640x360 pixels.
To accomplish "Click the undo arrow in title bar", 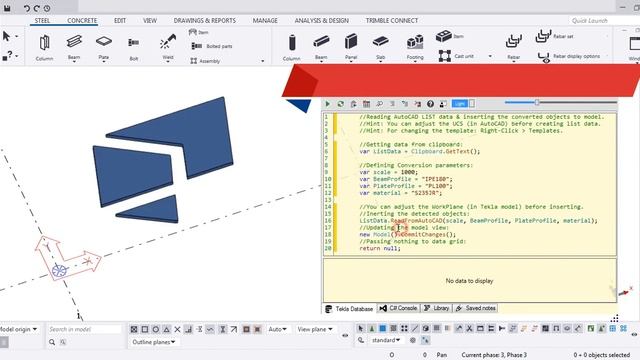I will pos(27,8).
